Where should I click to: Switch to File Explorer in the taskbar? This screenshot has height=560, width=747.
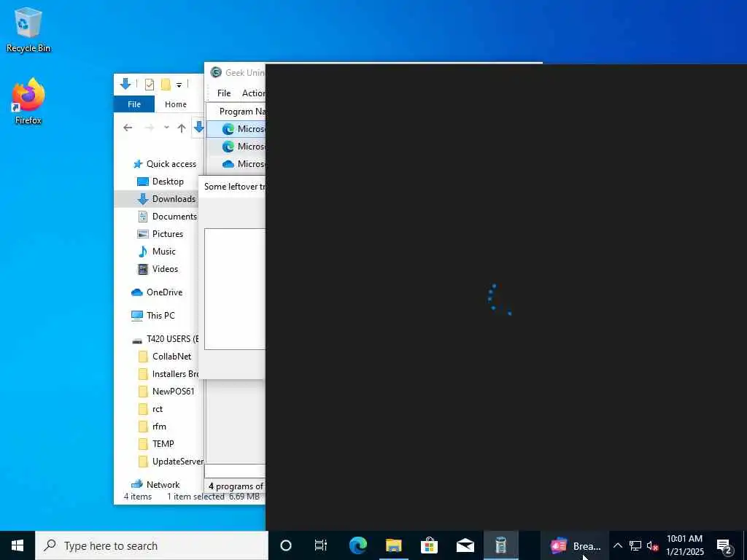[x=393, y=545]
